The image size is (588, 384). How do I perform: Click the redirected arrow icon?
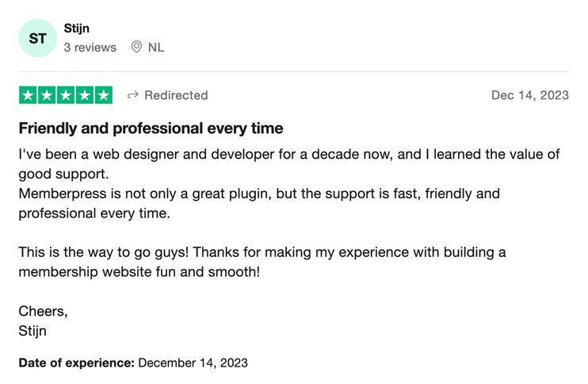[x=133, y=95]
